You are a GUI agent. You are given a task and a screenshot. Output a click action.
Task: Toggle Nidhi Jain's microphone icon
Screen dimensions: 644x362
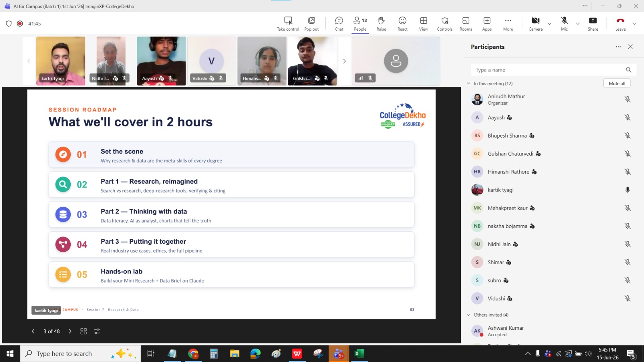(x=627, y=244)
